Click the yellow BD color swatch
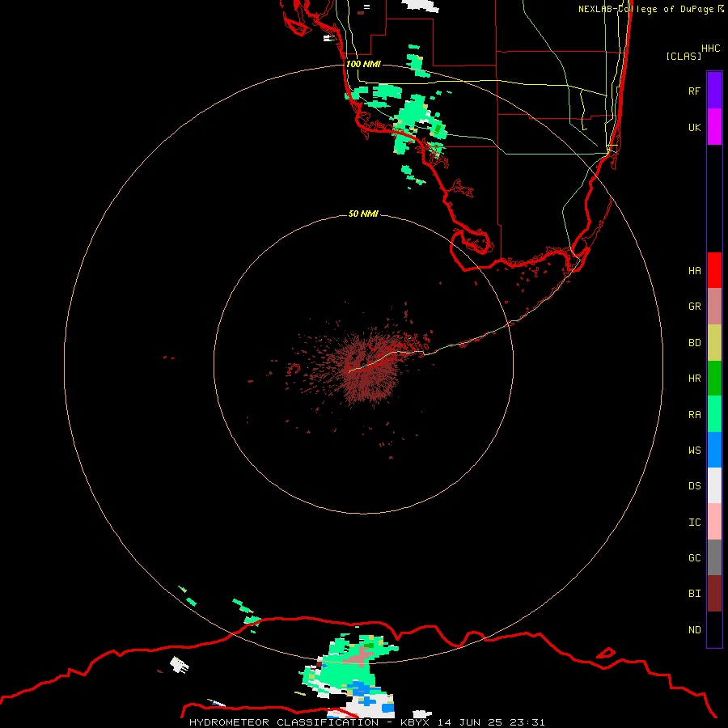Viewport: 728px width, 728px height. (714, 343)
